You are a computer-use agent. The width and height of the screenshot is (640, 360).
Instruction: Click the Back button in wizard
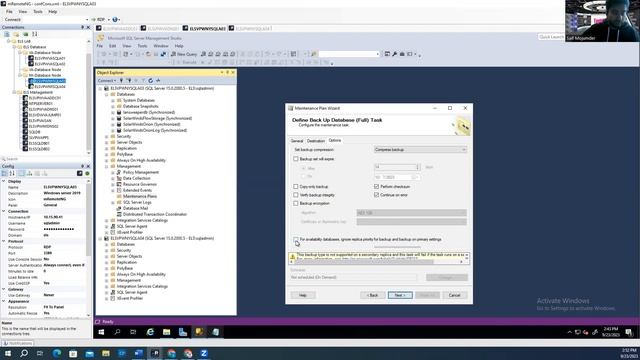coord(373,295)
